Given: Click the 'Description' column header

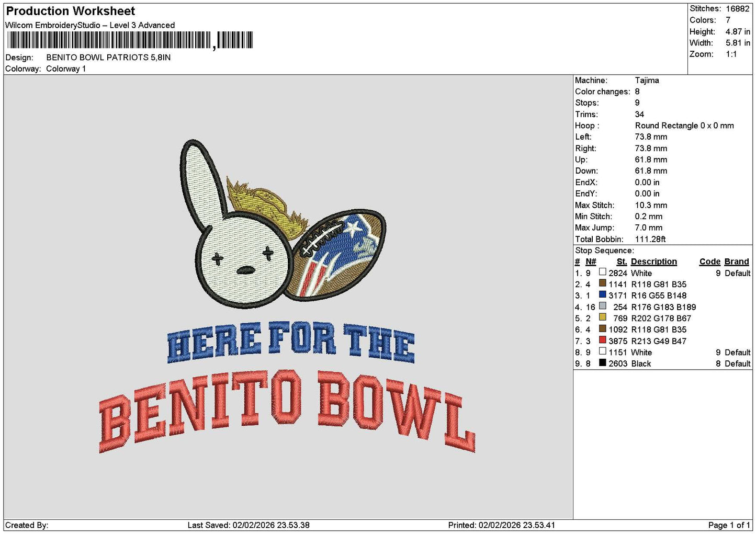Looking at the screenshot, I should coord(654,262).
